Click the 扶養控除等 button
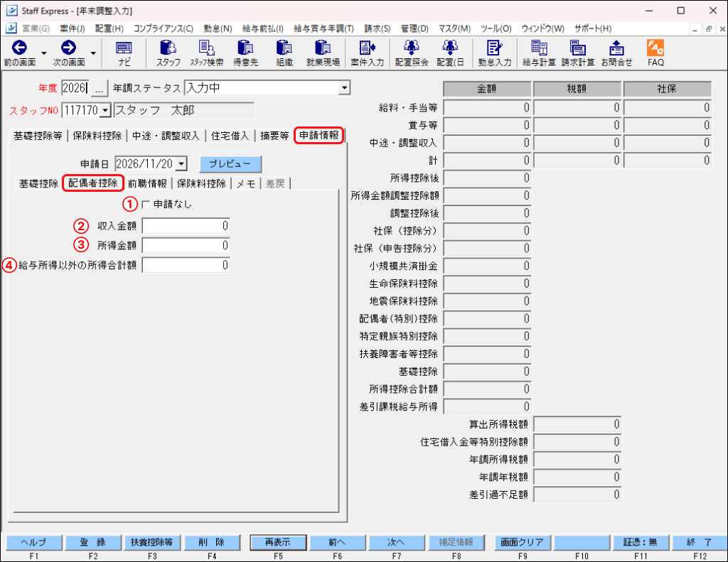Screen dimensions: 728x562 tap(152, 542)
